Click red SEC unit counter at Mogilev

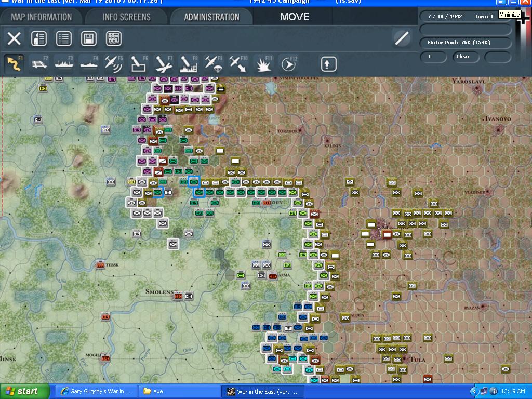coord(105,358)
